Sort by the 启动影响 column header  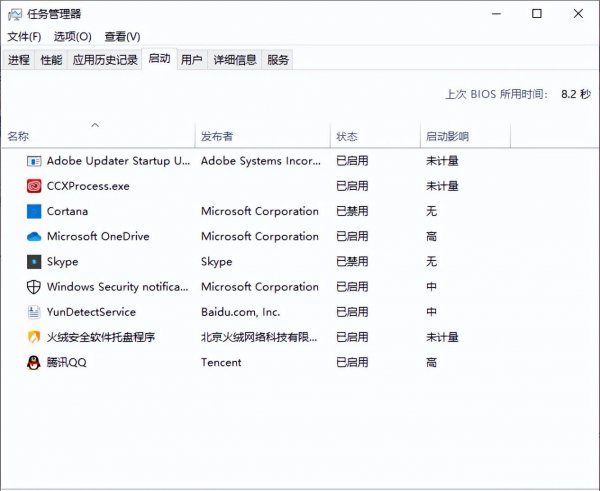pos(447,136)
